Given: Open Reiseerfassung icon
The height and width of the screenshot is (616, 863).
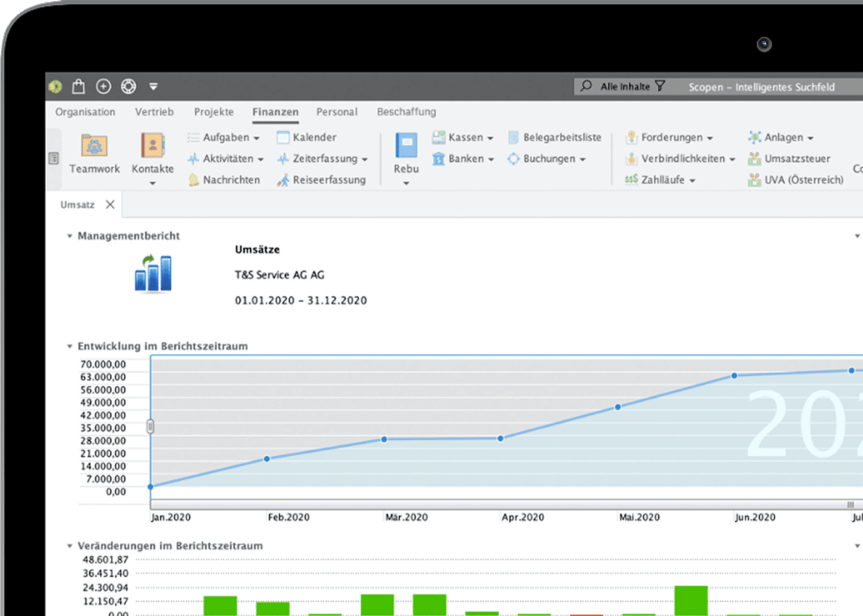Looking at the screenshot, I should pos(283,180).
